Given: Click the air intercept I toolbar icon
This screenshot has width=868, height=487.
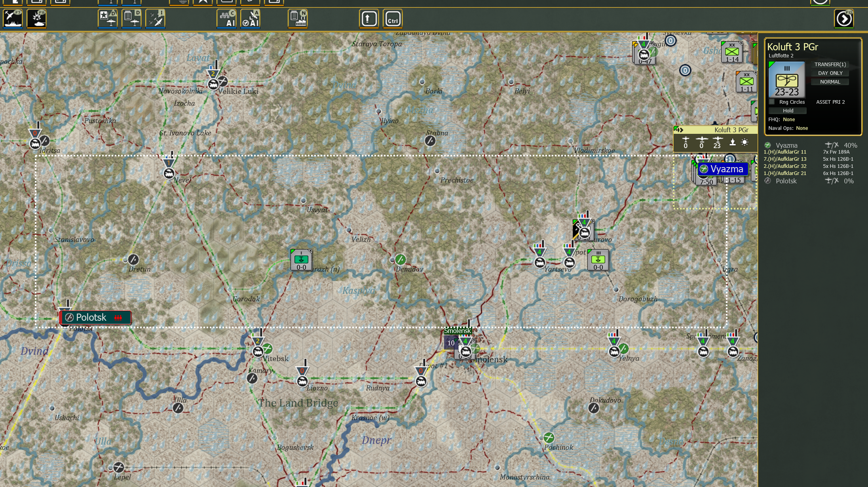Looking at the screenshot, I should (x=155, y=19).
